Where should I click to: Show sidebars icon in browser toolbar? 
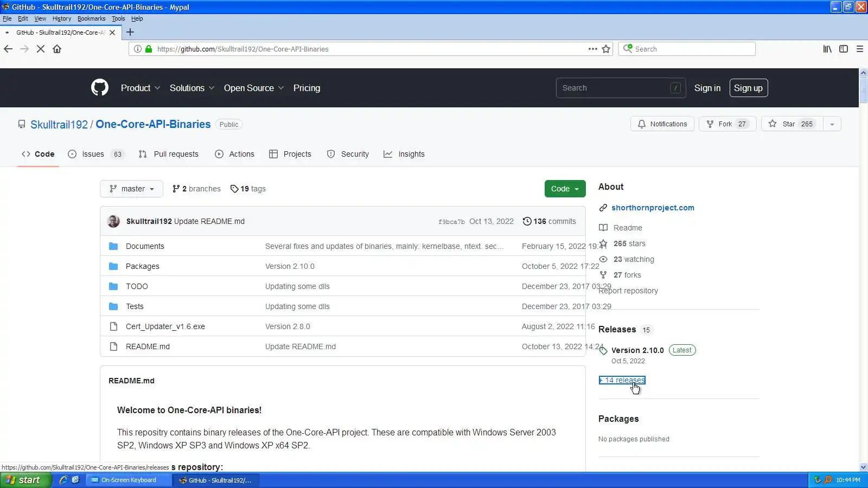[x=844, y=49]
